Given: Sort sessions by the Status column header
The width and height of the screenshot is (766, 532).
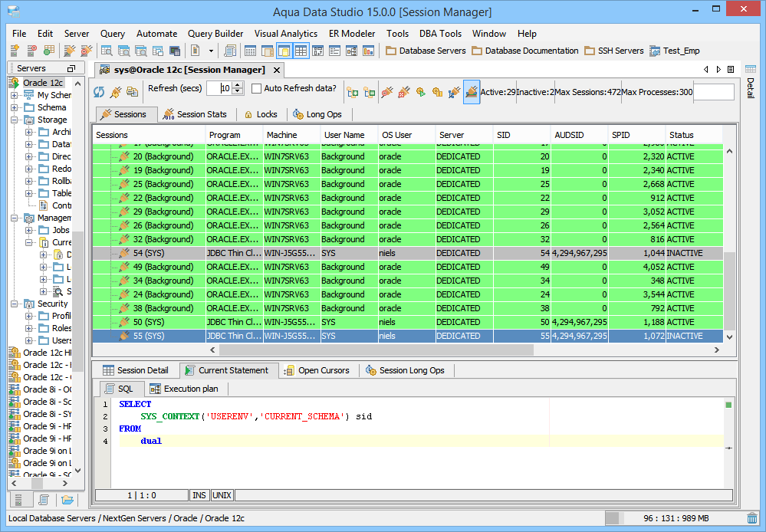Looking at the screenshot, I should point(694,135).
